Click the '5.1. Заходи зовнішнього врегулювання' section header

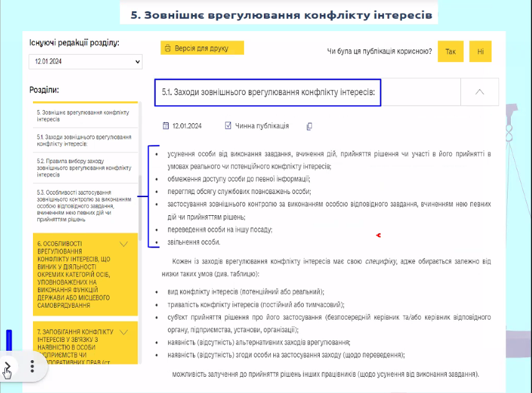[268, 92]
